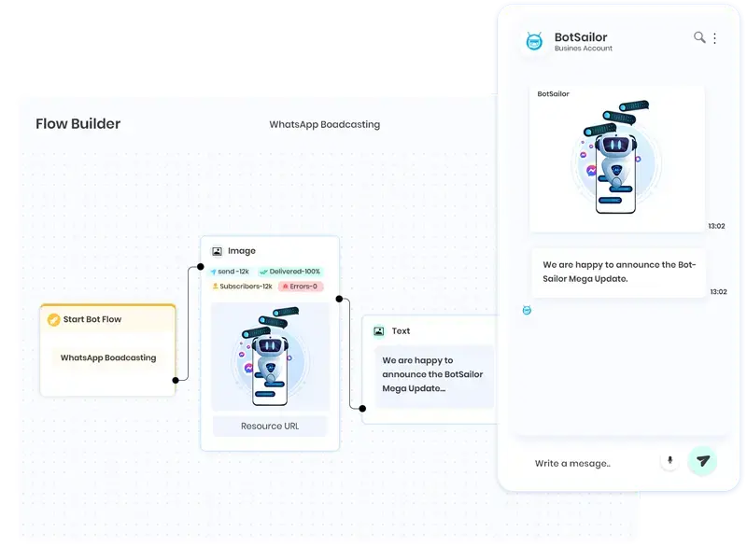
Task: Open the three-dot menu in chat header
Action: tap(714, 38)
